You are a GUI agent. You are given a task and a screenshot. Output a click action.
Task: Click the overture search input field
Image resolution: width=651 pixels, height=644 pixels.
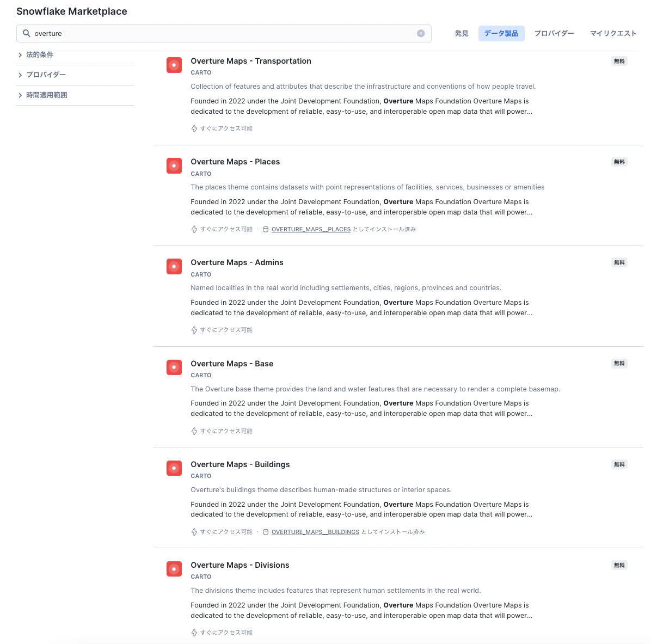pos(224,33)
